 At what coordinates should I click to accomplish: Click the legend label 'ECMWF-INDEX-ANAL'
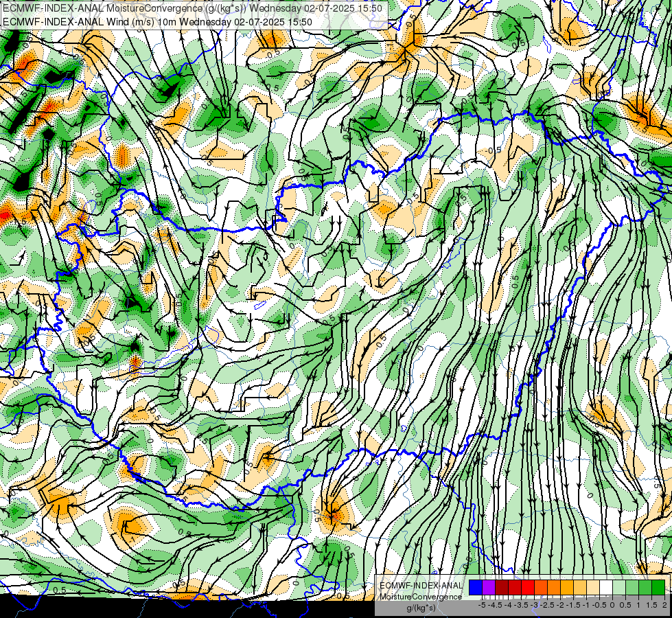point(421,586)
